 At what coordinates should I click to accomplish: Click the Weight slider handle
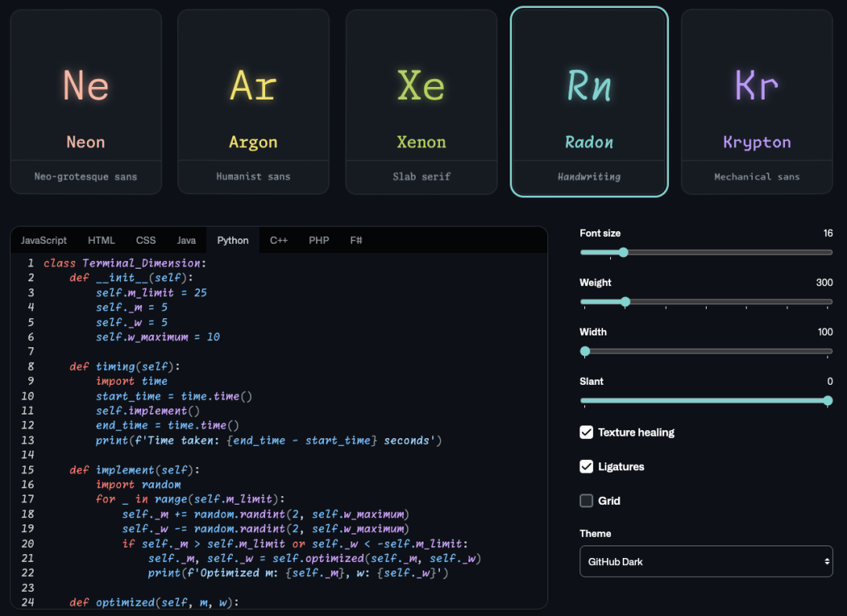[x=625, y=302]
